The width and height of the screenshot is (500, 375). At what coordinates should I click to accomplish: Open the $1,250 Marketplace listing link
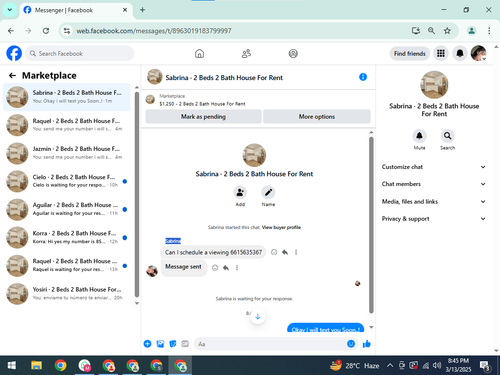202,104
